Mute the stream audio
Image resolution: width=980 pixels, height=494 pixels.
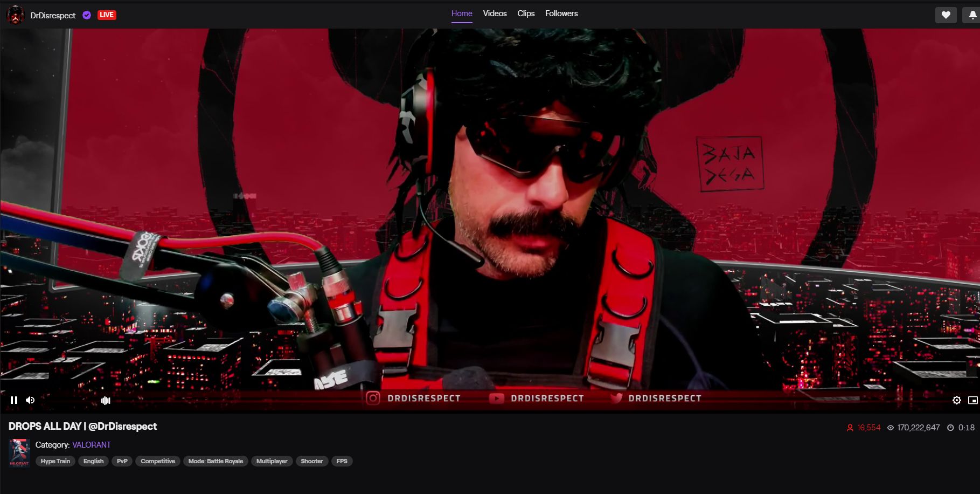coord(30,400)
